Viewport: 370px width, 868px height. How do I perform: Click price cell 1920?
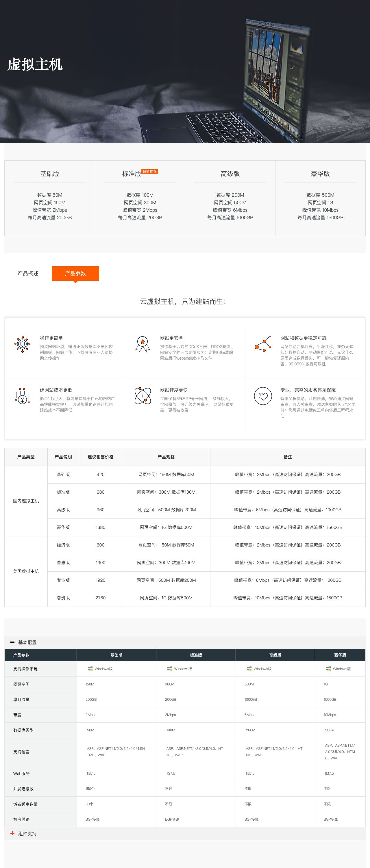[x=101, y=580]
